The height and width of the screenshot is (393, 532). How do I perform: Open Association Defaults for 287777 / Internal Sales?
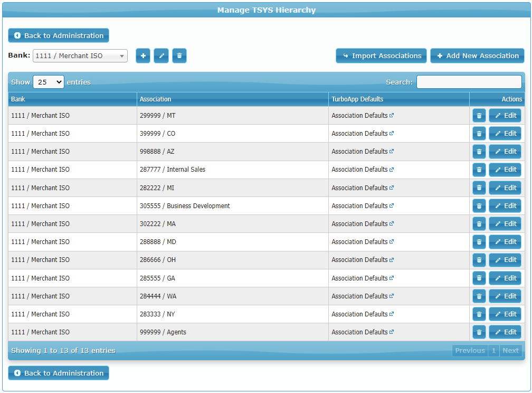tap(363, 170)
